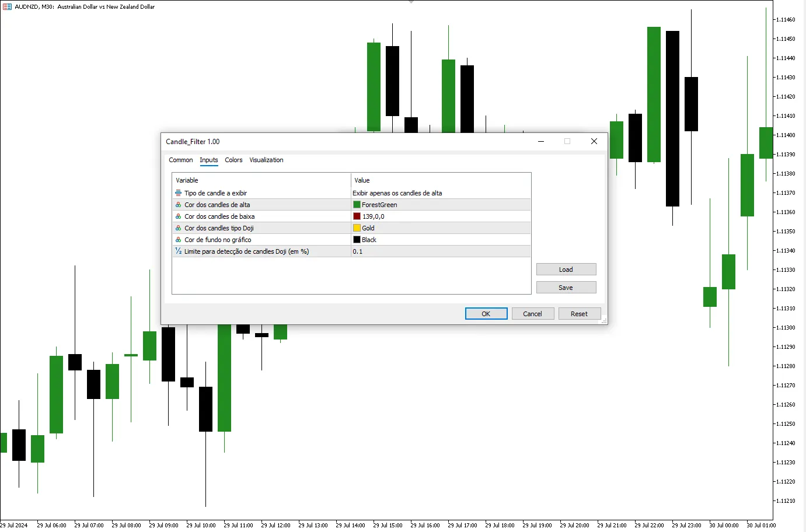Select the 'Cor dos candles de alta' variable
806x532 pixels.
pos(217,205)
